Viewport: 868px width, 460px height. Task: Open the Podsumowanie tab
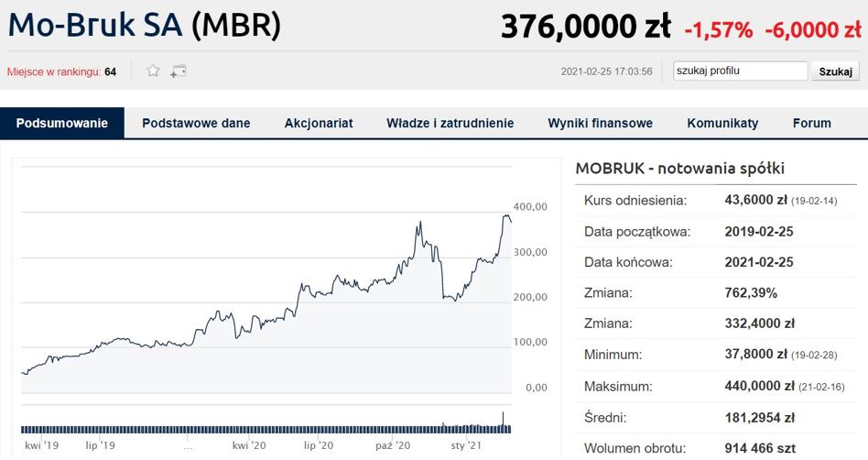pos(62,123)
